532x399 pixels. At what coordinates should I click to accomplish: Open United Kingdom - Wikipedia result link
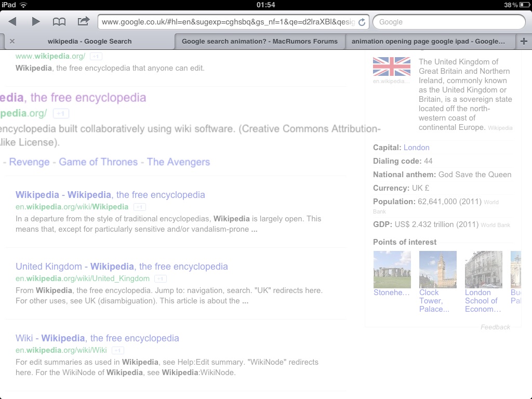coord(122,267)
